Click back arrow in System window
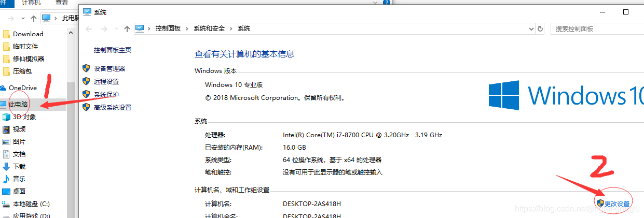The height and width of the screenshot is (218, 644). (x=89, y=28)
